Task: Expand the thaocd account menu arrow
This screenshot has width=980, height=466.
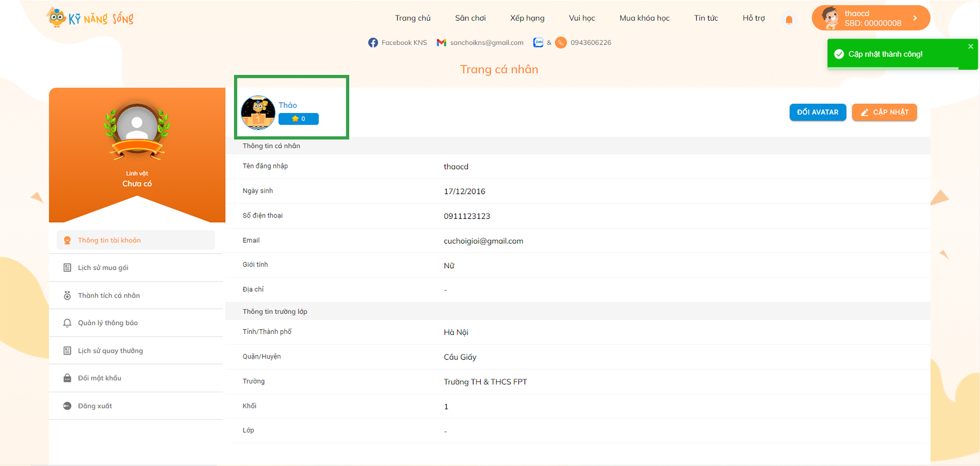Action: click(915, 18)
